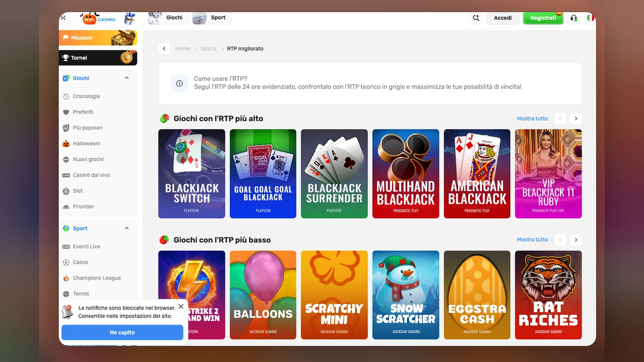The height and width of the screenshot is (362, 644).
Task: Select Nuovi giochi in sidebar
Action: [88, 160]
